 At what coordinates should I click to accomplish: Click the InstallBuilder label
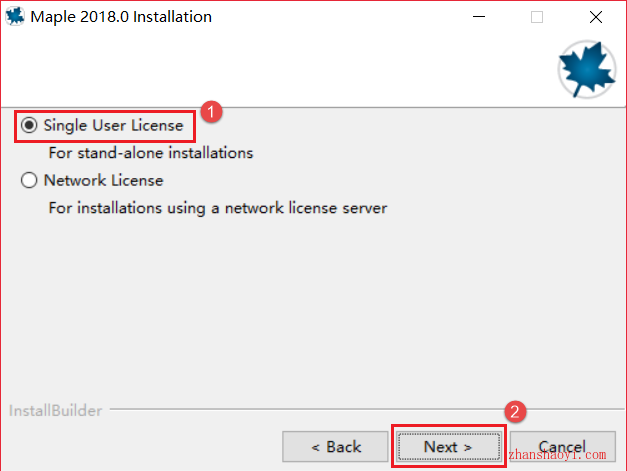tap(56, 411)
